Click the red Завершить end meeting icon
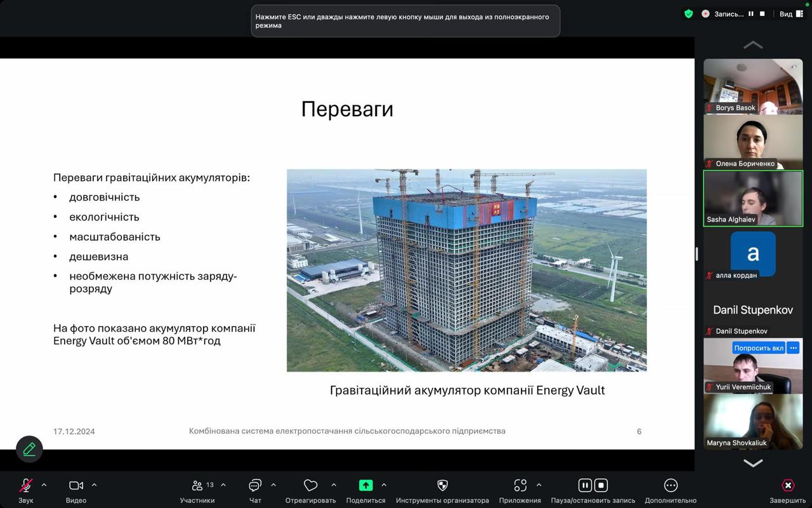This screenshot has height=508, width=812. [x=788, y=485]
